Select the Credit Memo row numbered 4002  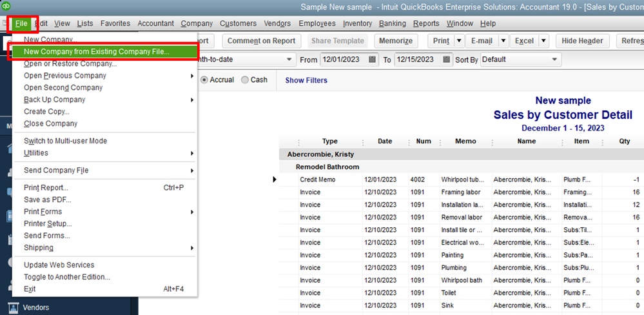click(x=461, y=179)
